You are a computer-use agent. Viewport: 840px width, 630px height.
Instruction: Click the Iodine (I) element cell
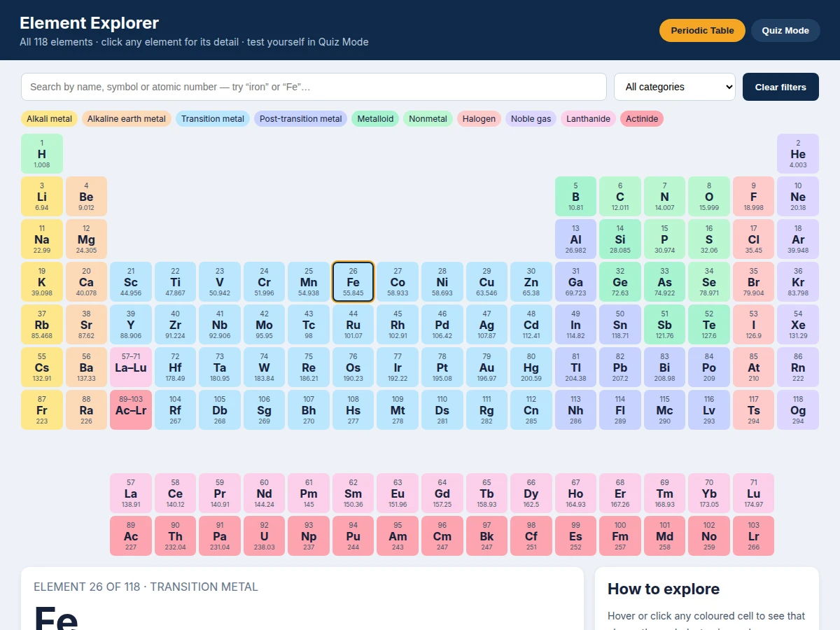click(754, 325)
